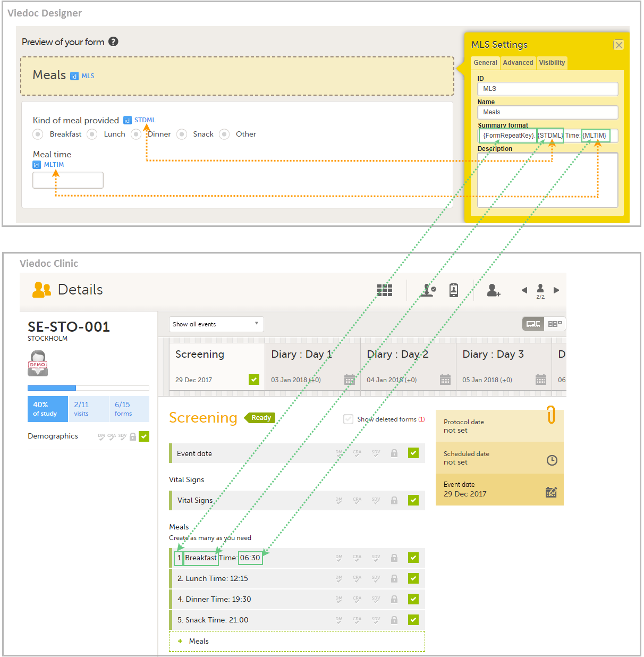This screenshot has height=657, width=644.
Task: Switch to the Advanced tab
Action: tap(518, 63)
